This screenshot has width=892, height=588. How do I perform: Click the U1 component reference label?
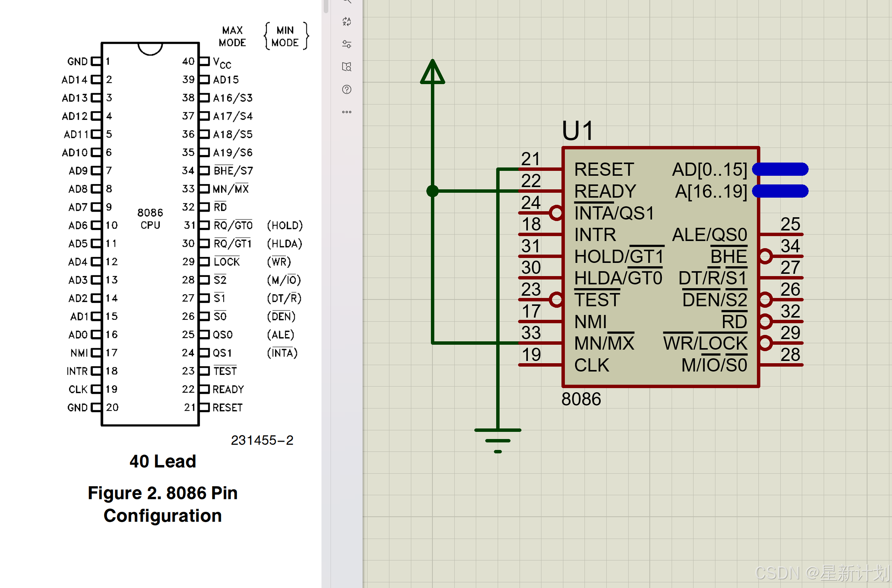[x=578, y=131]
